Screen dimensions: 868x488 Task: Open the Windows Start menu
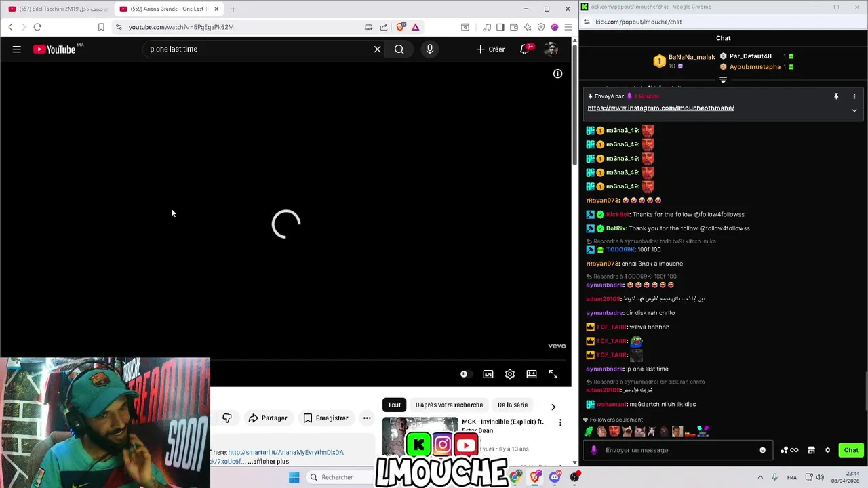click(294, 477)
